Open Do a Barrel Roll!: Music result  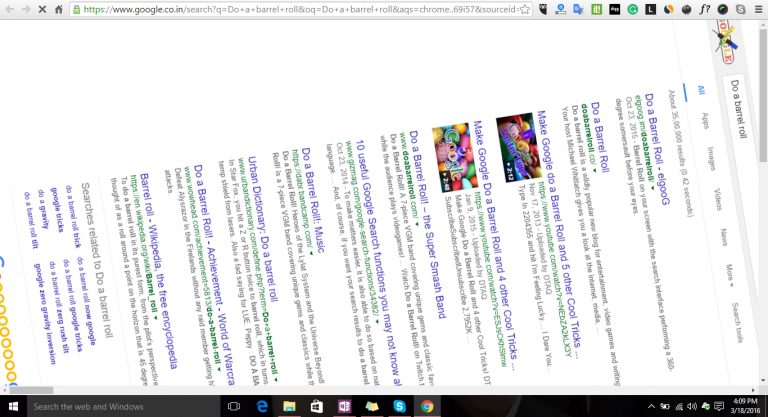[313, 200]
